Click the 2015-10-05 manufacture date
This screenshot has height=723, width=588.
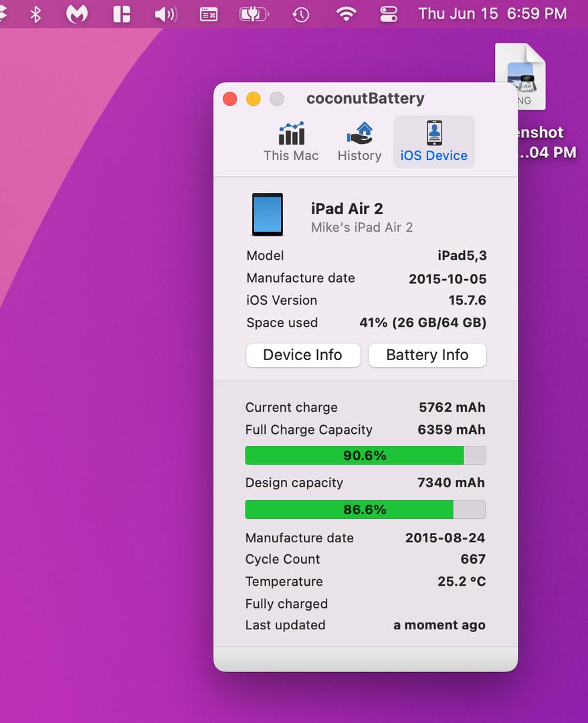click(448, 279)
